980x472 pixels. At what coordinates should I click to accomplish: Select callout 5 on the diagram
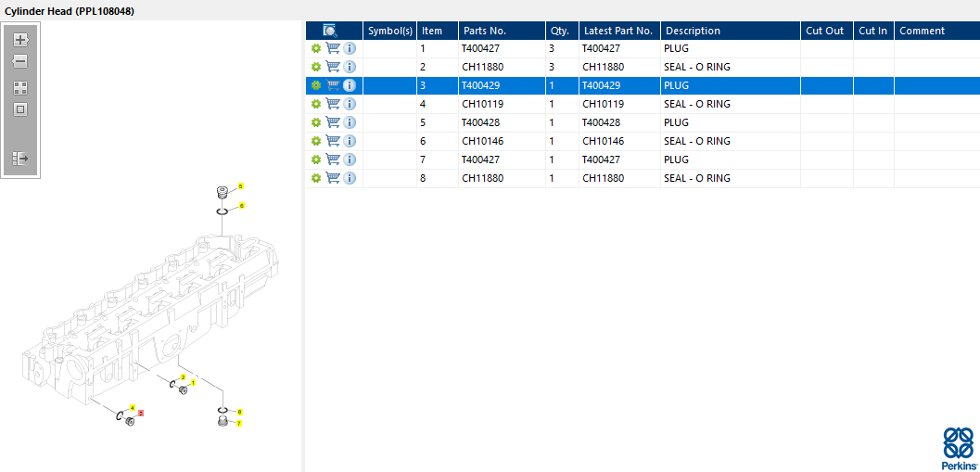point(241,186)
